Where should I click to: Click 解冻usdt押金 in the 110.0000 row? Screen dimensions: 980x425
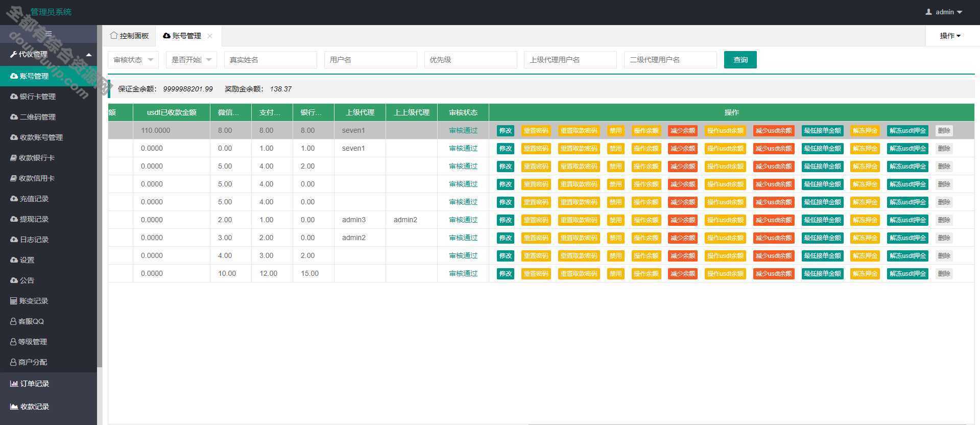click(x=907, y=131)
